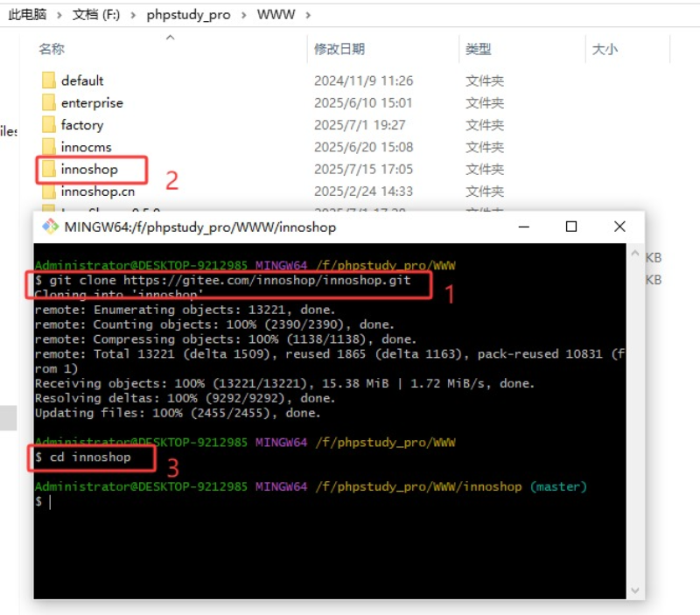Sort files by the 大小 column header
Image resolution: width=700 pixels, height=615 pixels.
click(605, 49)
